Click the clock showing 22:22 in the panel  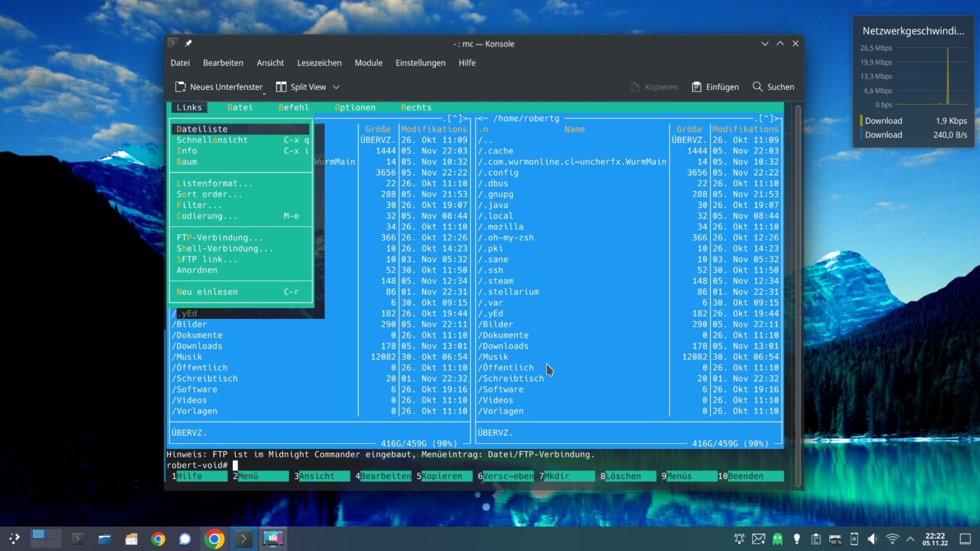935,539
